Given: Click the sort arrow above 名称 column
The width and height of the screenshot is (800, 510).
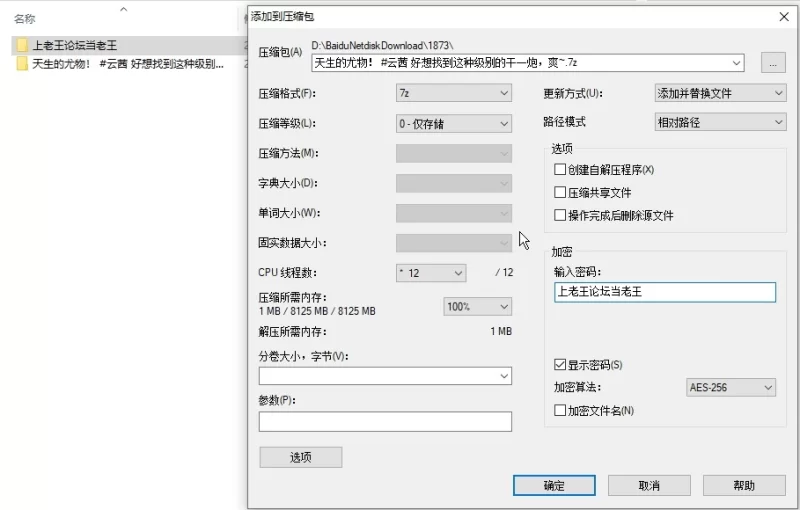Looking at the screenshot, I should coord(123,9).
